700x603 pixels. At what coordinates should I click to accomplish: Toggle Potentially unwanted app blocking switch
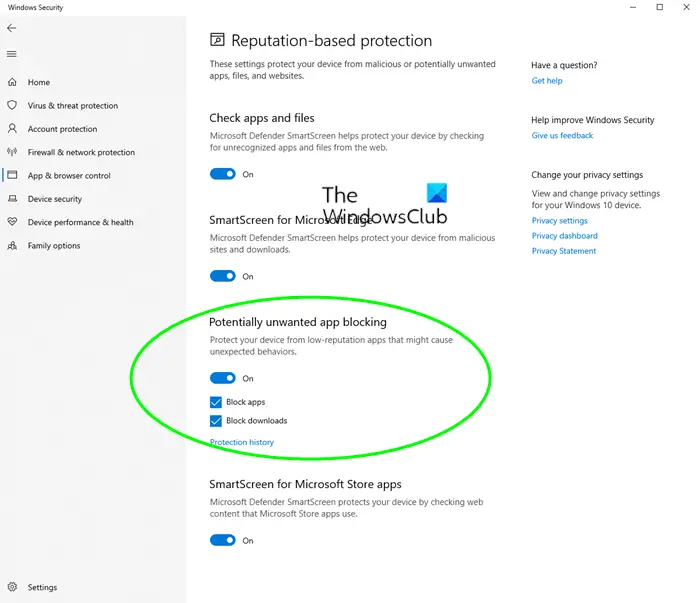223,378
